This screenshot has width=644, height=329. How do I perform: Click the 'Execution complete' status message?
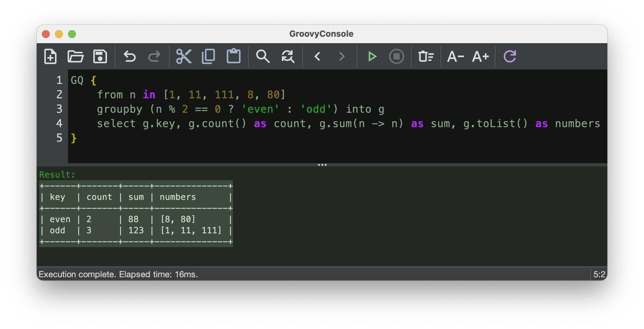[118, 274]
